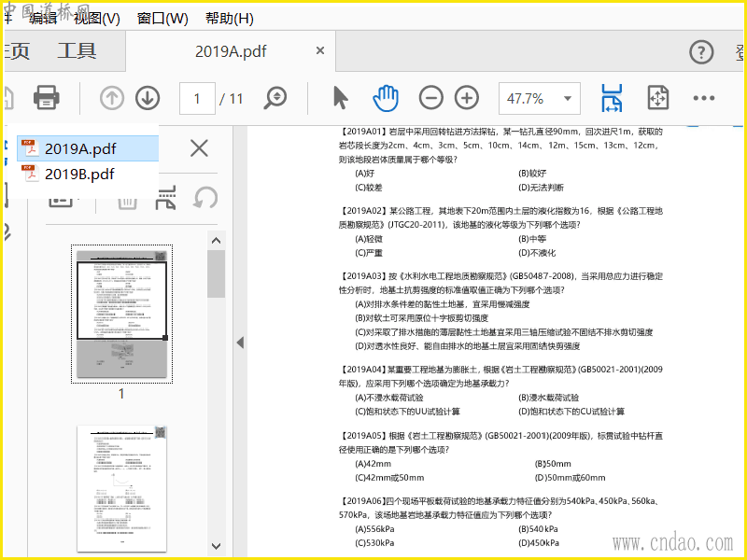Select the arrow Selection tool
Screen dimensions: 747x560
tap(340, 98)
